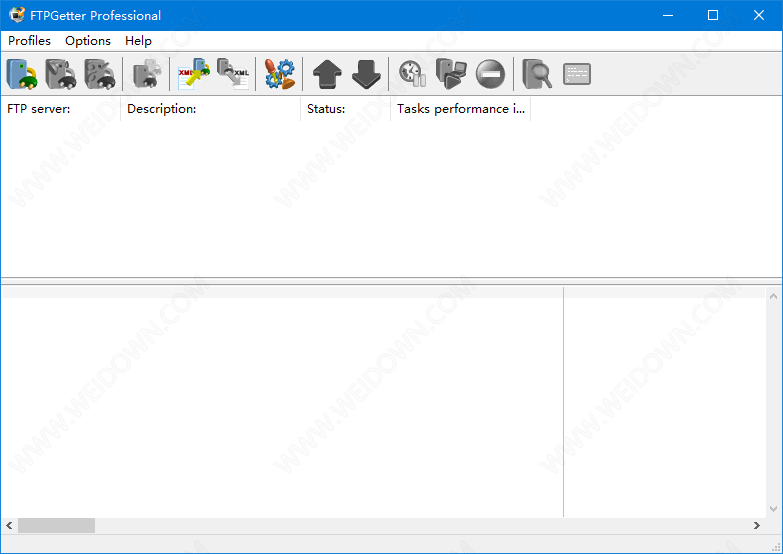Viewport: 783px width, 554px height.
Task: Click the new FTP profile icon
Action: click(22, 74)
